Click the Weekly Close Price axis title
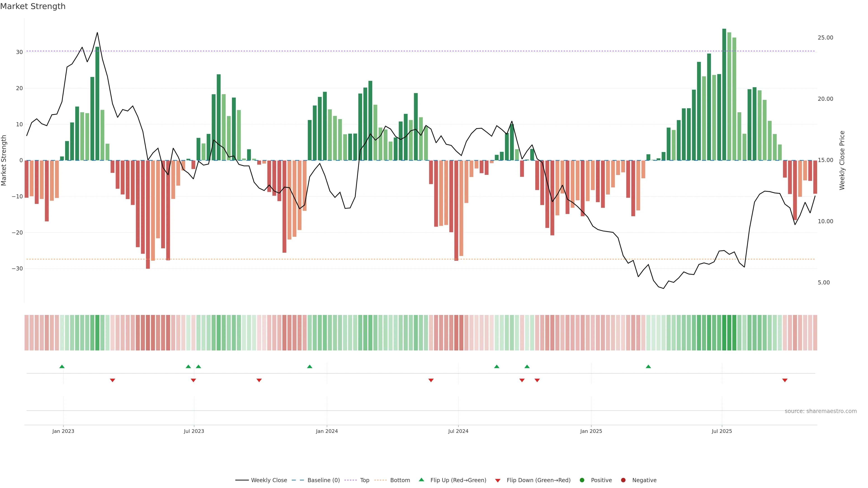The height and width of the screenshot is (488, 868). click(842, 160)
